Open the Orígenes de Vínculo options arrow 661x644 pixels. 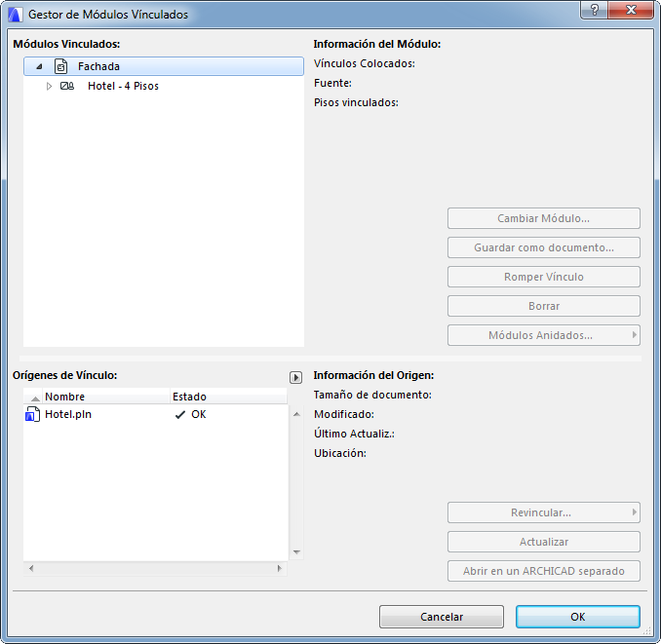[296, 377]
